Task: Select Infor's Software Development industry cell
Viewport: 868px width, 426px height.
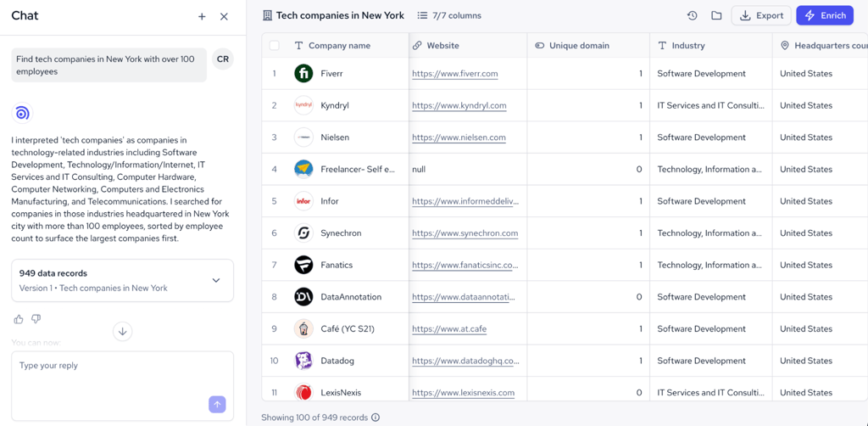Action: click(x=711, y=201)
